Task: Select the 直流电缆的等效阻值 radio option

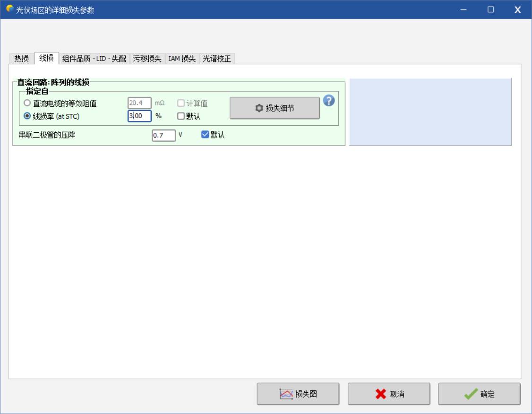Action: pos(27,103)
